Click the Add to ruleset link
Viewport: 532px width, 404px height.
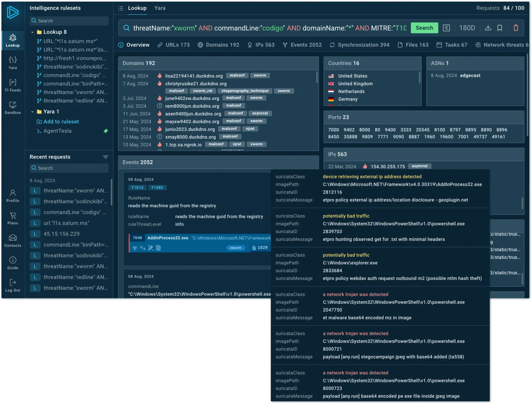coord(61,122)
